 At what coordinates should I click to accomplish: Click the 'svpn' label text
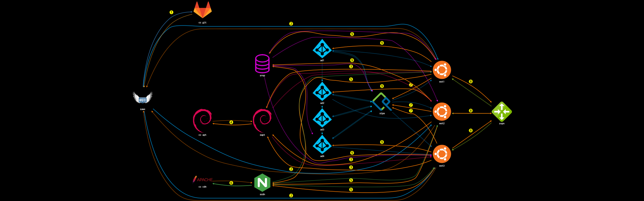click(502, 124)
